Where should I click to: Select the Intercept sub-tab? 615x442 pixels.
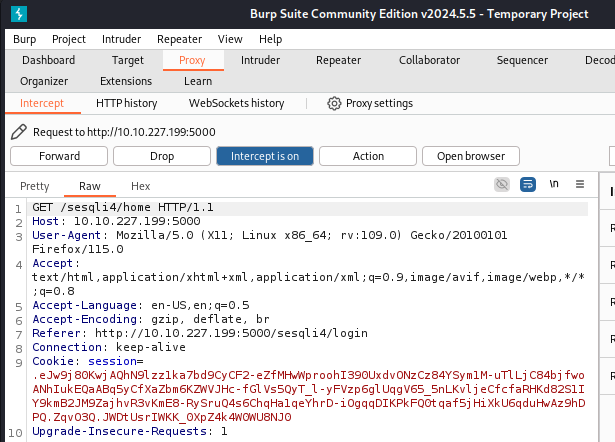42,103
